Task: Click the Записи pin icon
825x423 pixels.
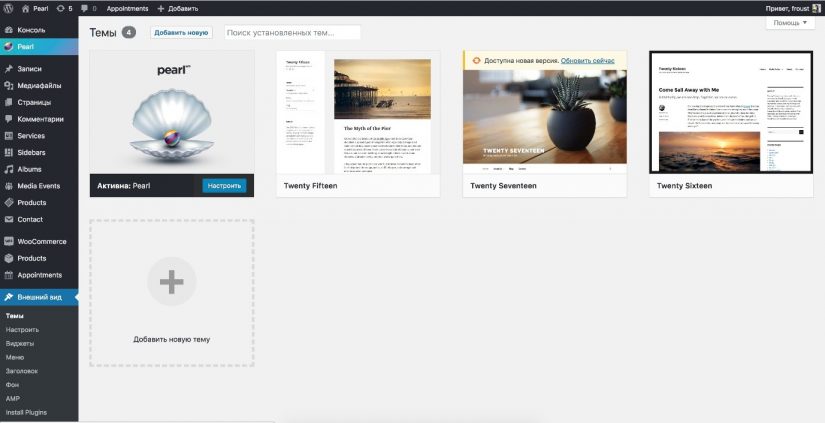Action: (8, 69)
